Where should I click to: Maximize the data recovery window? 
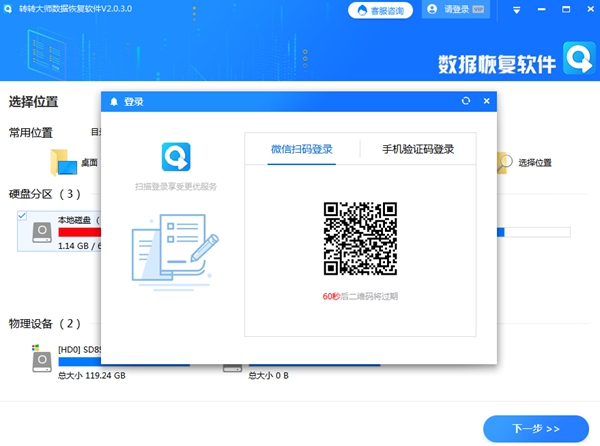(x=566, y=9)
